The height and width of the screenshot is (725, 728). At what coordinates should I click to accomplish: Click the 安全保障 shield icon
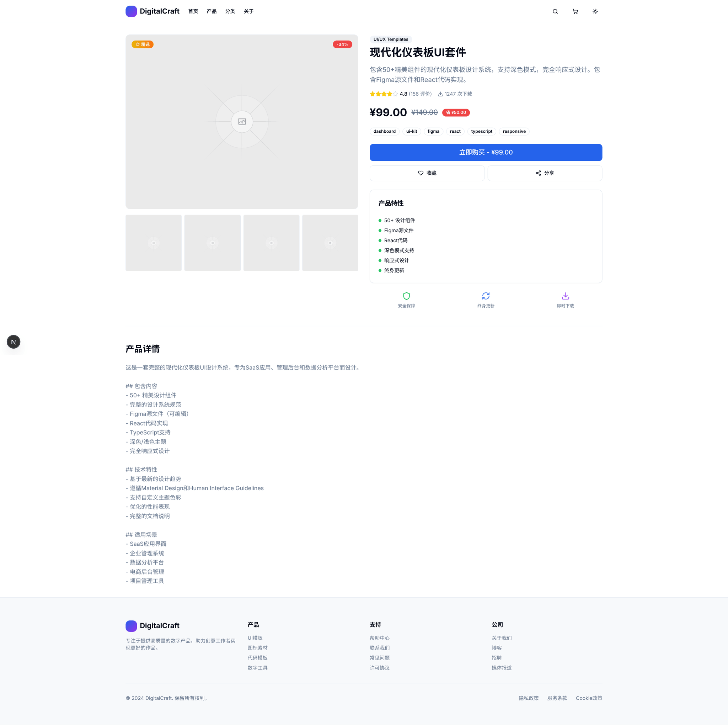pos(406,296)
